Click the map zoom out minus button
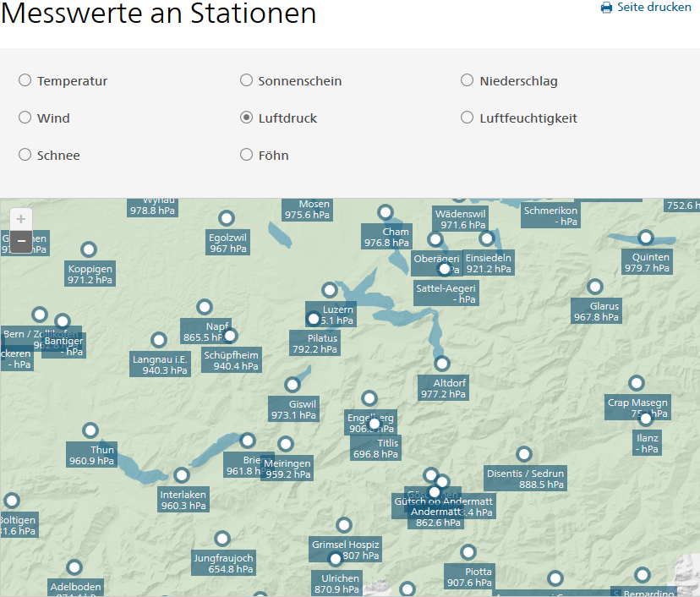The image size is (700, 597). click(x=21, y=242)
